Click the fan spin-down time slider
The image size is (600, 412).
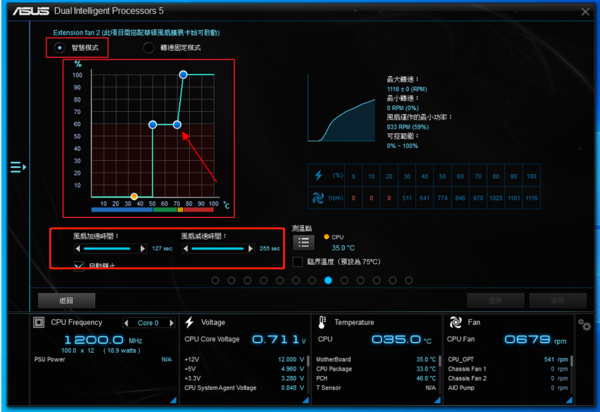(217, 248)
